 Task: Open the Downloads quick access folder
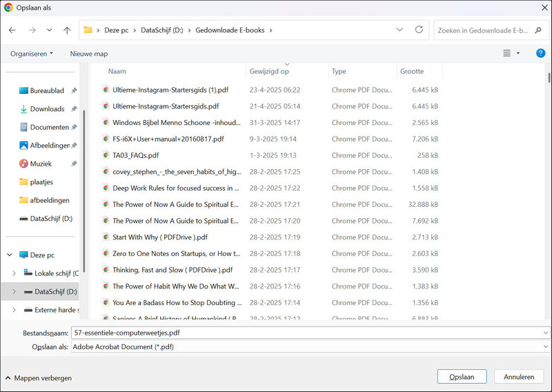tap(47, 109)
